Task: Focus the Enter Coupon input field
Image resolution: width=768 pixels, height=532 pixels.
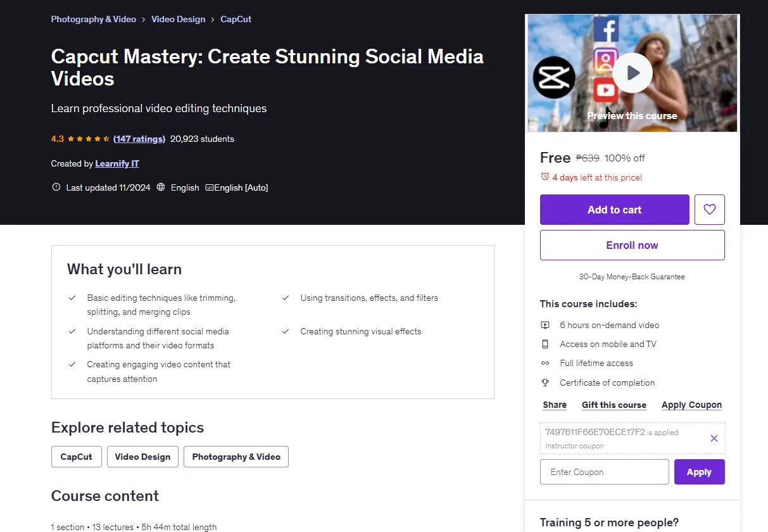Action: pos(604,472)
